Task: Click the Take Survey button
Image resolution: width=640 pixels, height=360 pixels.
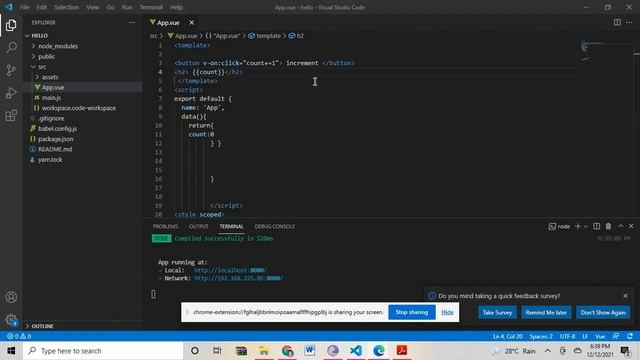Action: (497, 312)
